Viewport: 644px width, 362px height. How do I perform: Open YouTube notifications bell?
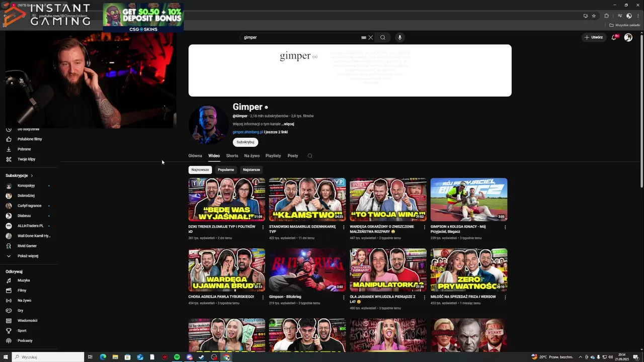click(614, 37)
